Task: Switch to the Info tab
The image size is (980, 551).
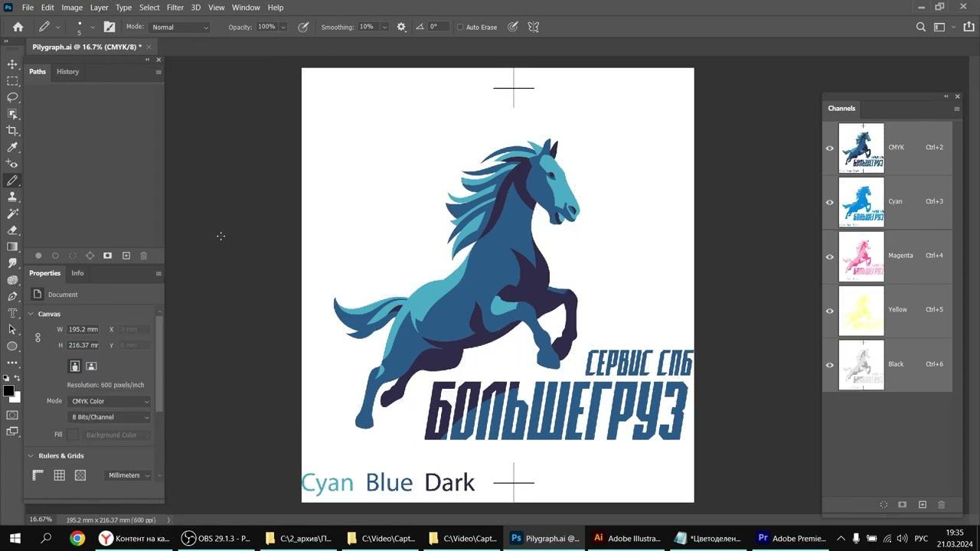Action: tap(77, 273)
